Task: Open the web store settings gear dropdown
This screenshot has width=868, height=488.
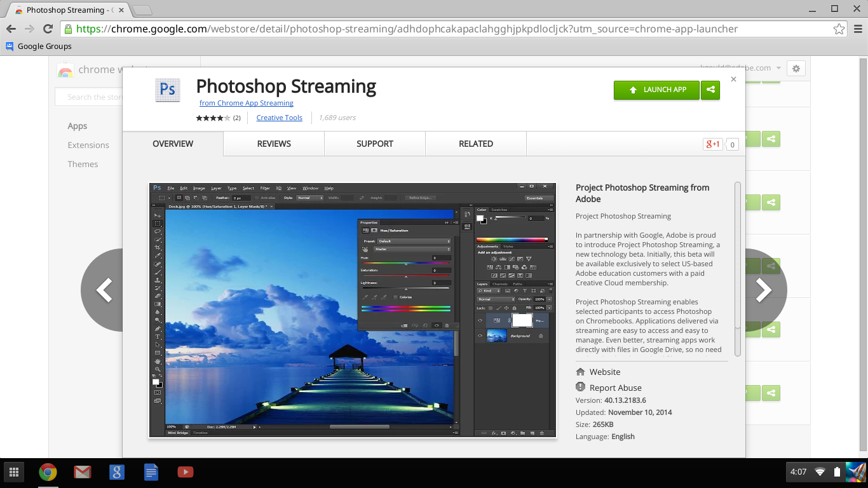Action: (796, 69)
